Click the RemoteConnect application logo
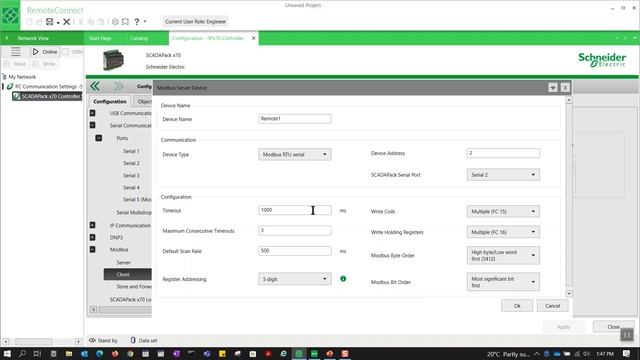Screen dimensions: 640x360 10,15
